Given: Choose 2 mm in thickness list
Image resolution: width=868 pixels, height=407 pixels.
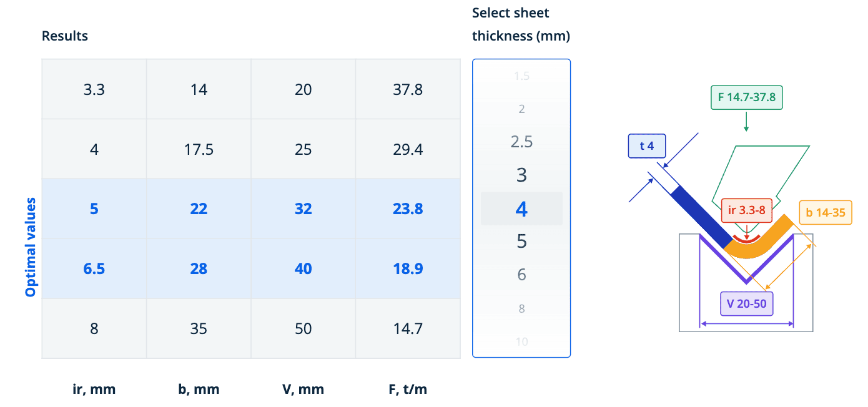Looking at the screenshot, I should pyautogui.click(x=521, y=109).
